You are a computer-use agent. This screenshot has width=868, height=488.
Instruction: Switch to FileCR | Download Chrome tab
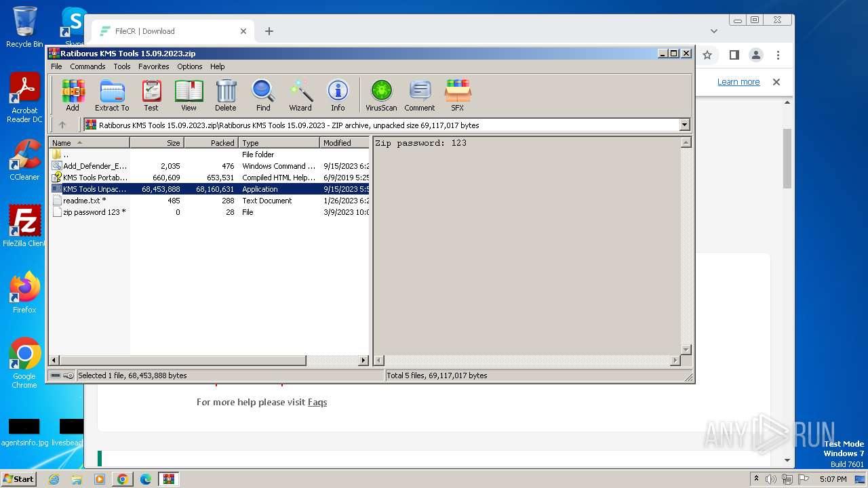click(172, 31)
